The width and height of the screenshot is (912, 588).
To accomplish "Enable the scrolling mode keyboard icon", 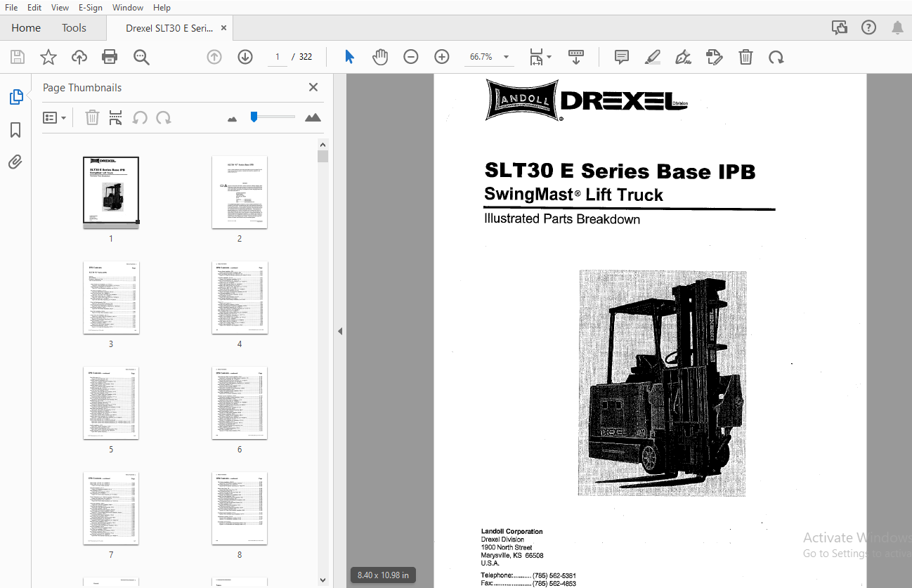I will click(576, 57).
